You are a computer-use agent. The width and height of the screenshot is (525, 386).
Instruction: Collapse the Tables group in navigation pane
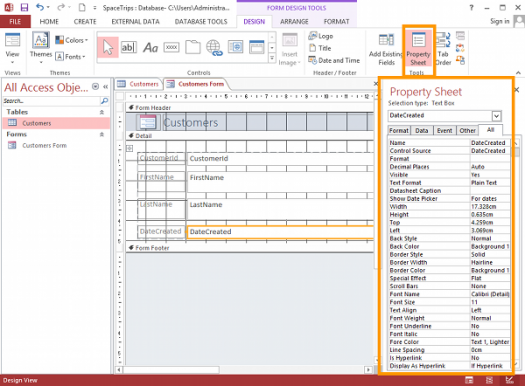point(102,112)
